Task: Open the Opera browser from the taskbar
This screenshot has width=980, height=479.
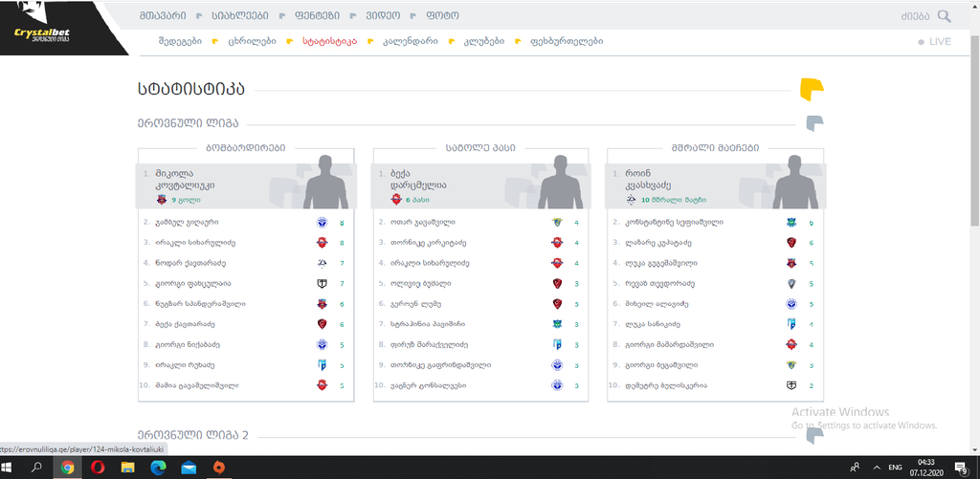Action: [x=98, y=468]
